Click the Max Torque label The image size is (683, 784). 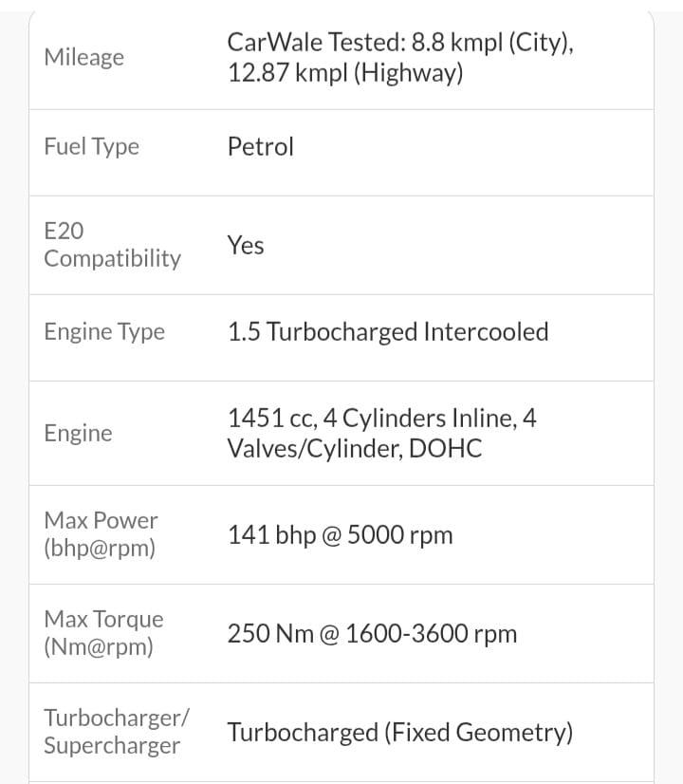[103, 619]
